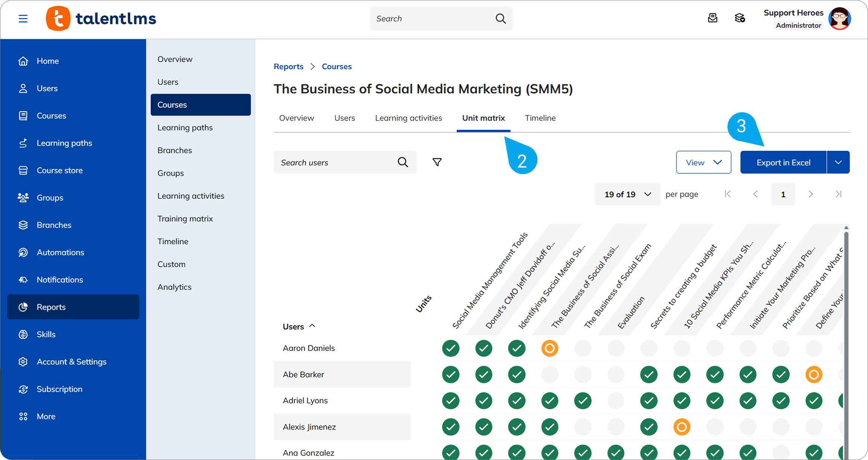Open the 19 of 19 per page dropdown

coord(627,194)
